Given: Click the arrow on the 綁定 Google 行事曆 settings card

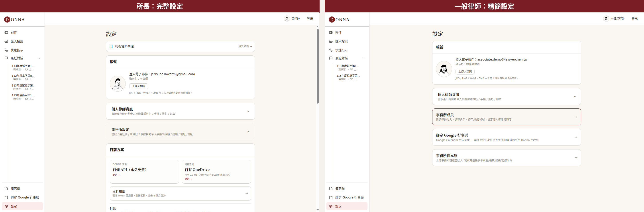Looking at the screenshot, I should tap(576, 137).
